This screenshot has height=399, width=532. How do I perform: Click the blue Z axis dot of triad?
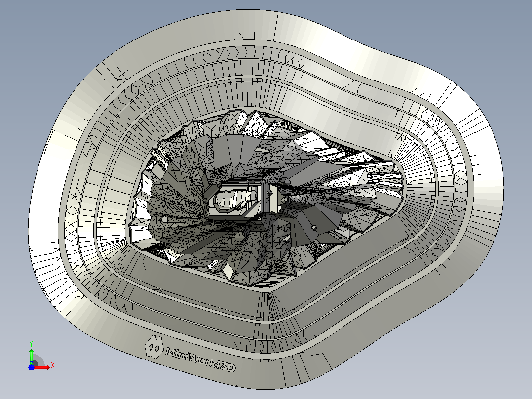(31, 367)
